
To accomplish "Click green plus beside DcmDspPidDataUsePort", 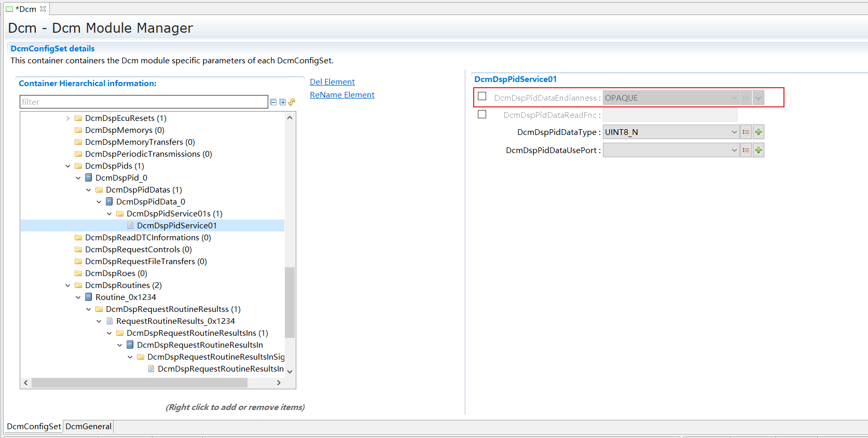I will pyautogui.click(x=759, y=150).
